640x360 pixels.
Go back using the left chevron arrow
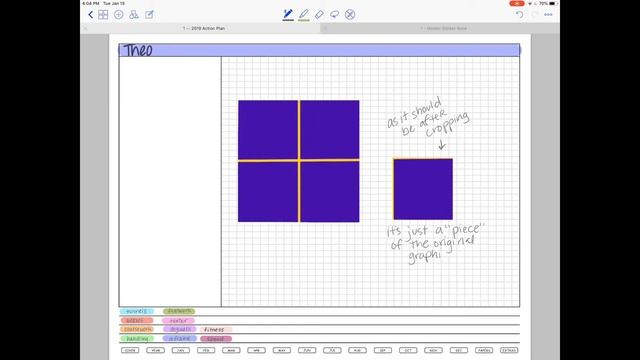tap(90, 15)
